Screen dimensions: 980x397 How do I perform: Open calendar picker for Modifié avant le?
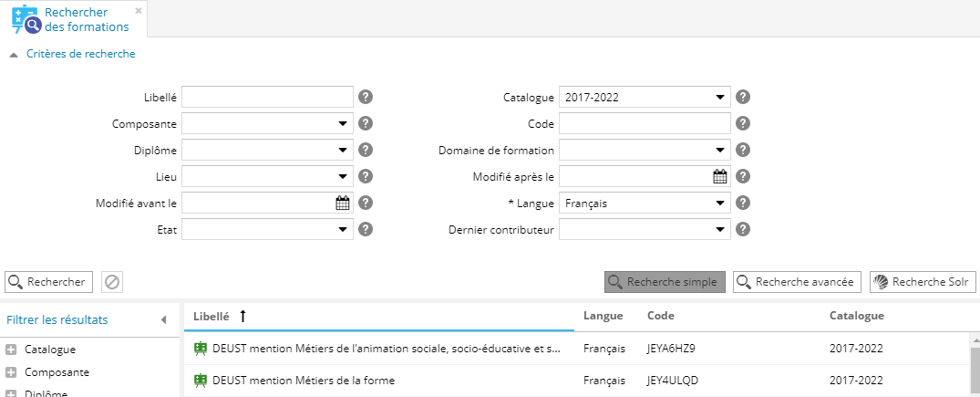pyautogui.click(x=343, y=204)
